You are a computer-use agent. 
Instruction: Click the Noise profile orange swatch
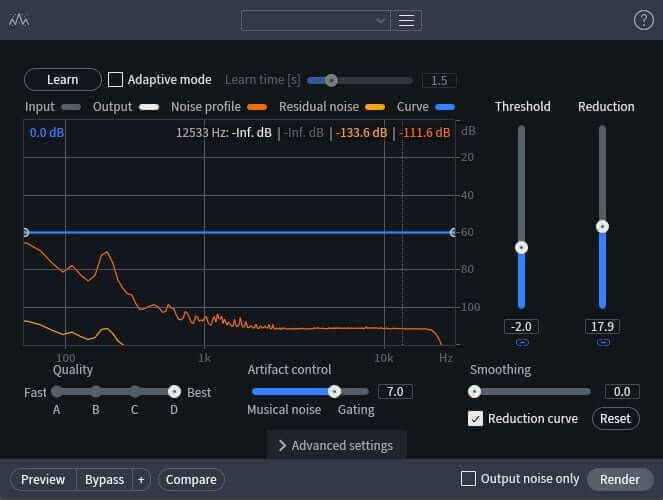(257, 107)
